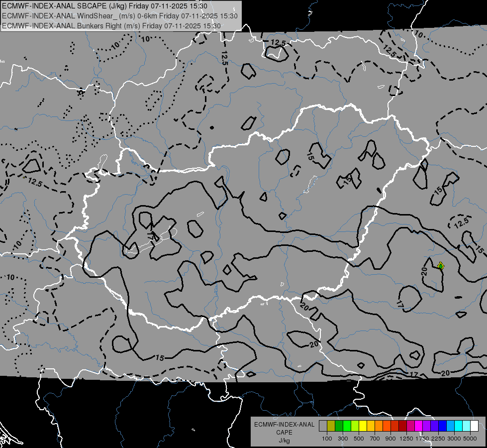The image size is (487, 448).
Task: Click the 500 legend tick label
Action: click(359, 439)
